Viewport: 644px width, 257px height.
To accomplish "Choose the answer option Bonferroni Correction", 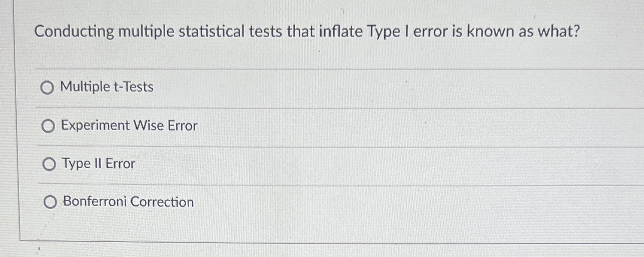I will [128, 202].
